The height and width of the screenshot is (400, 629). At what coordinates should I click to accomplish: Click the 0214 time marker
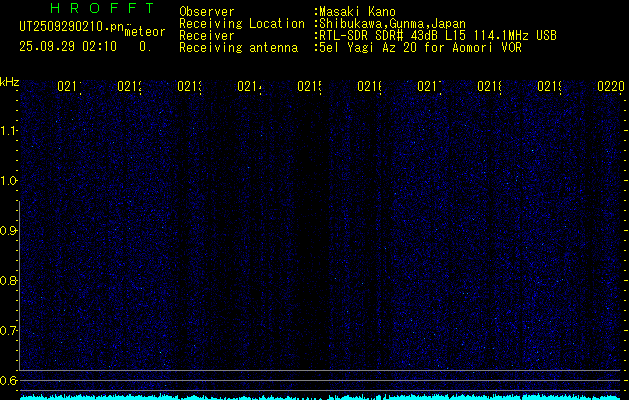(249, 86)
